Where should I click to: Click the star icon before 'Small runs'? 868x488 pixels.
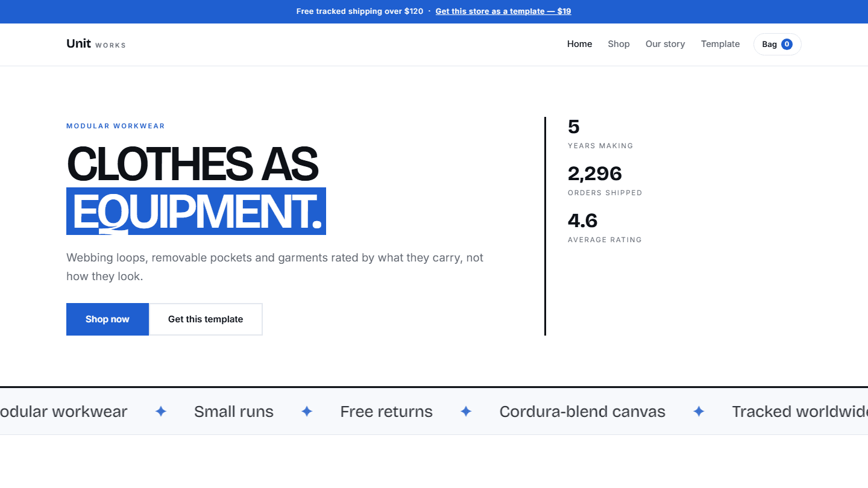160,411
